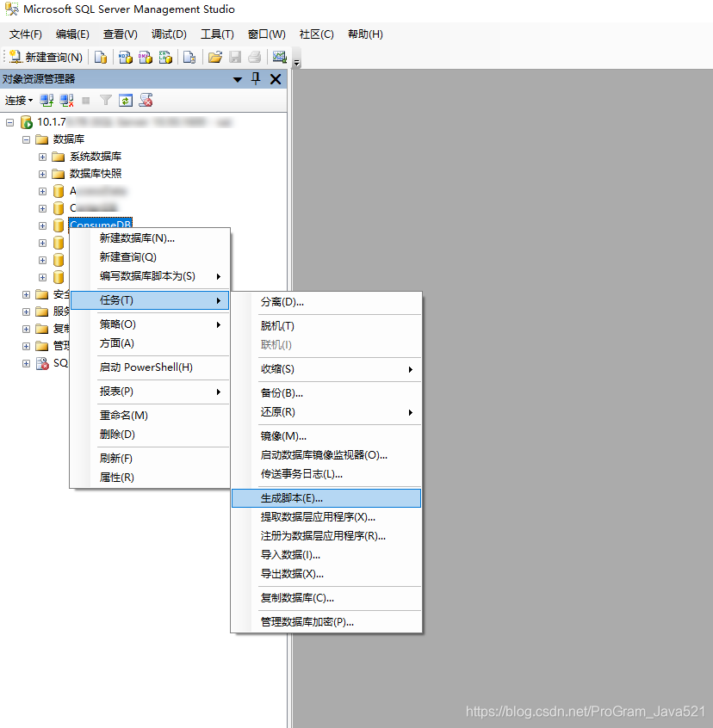The width and height of the screenshot is (713, 728).
Task: Open the 帮助(H) menu
Action: [x=365, y=34]
